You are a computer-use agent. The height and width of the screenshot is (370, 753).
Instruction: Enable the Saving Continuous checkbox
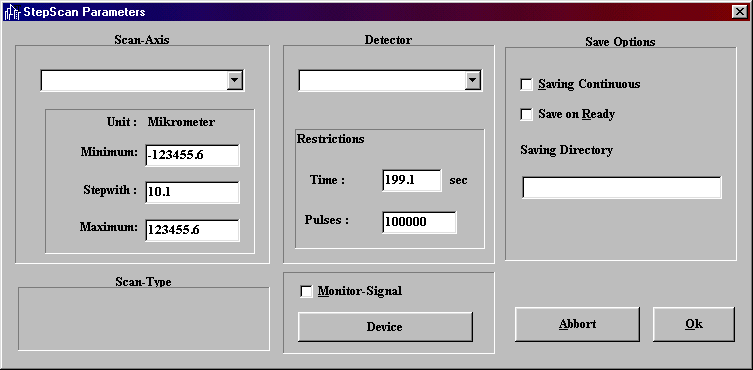coord(526,85)
